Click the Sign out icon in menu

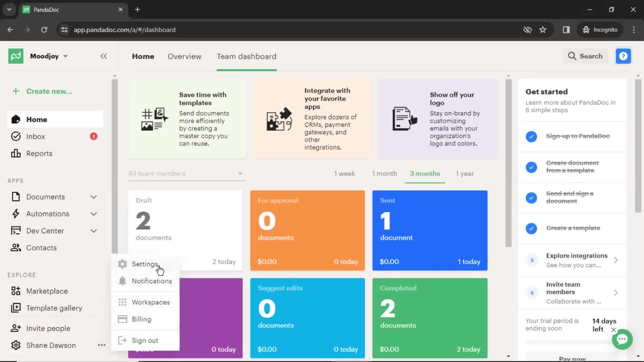point(122,340)
